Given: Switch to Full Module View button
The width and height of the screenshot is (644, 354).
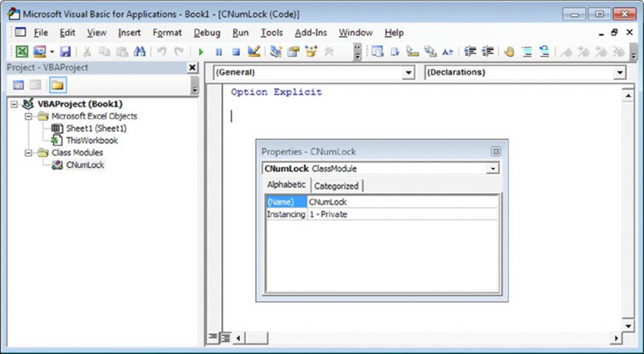Looking at the screenshot, I should point(225,337).
